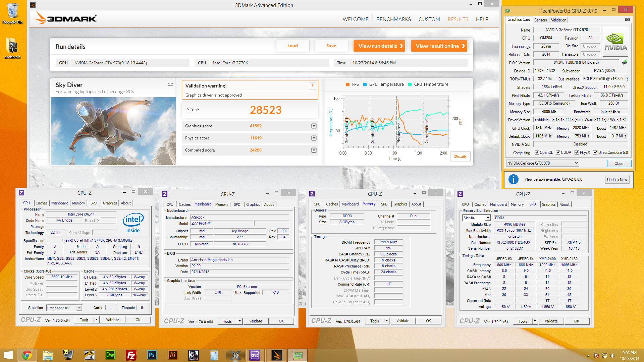Image resolution: width=644 pixels, height=362 pixels.
Task: Open Slot #4 memory slot dropdown
Action: click(x=488, y=218)
